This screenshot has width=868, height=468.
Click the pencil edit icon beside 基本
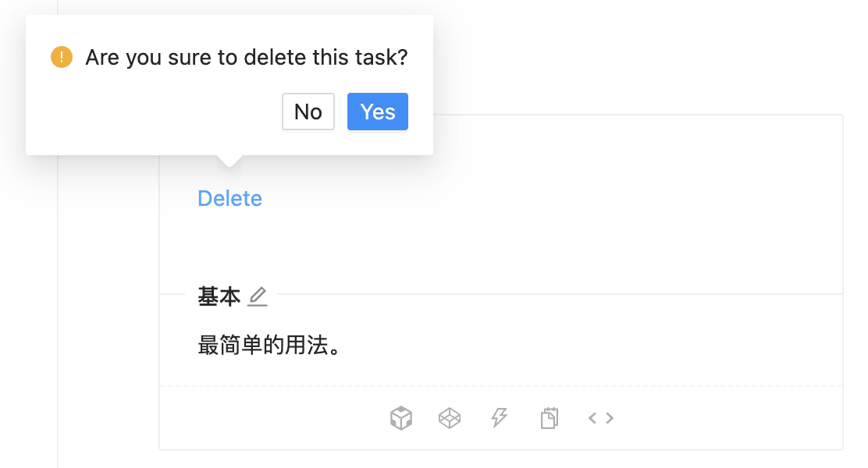[x=258, y=296]
